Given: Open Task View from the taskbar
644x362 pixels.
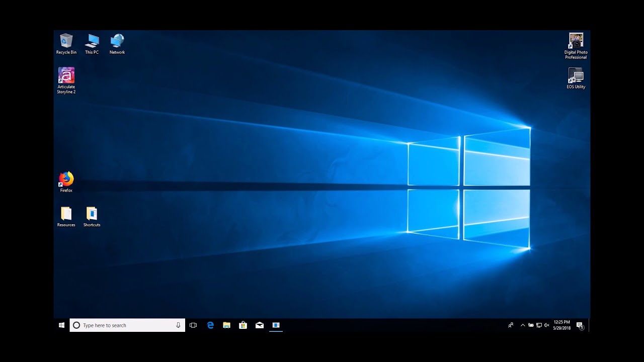Looking at the screenshot, I should pyautogui.click(x=193, y=325).
